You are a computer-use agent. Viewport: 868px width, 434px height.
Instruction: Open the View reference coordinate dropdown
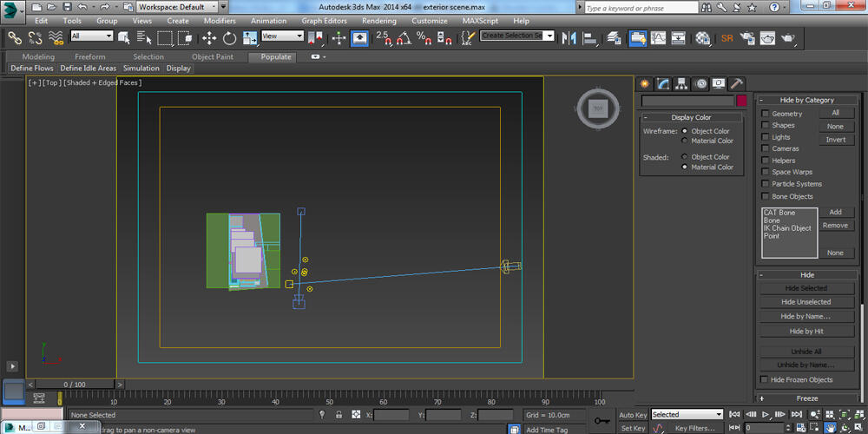282,36
